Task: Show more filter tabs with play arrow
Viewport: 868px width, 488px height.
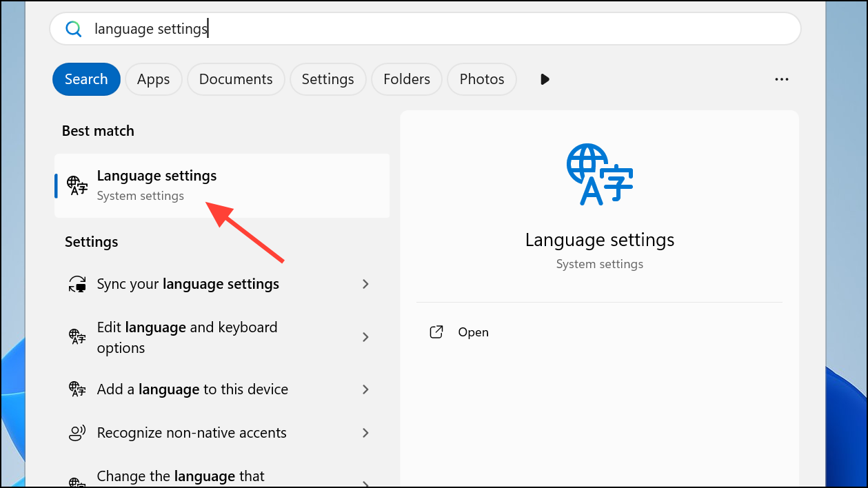Action: coord(545,79)
